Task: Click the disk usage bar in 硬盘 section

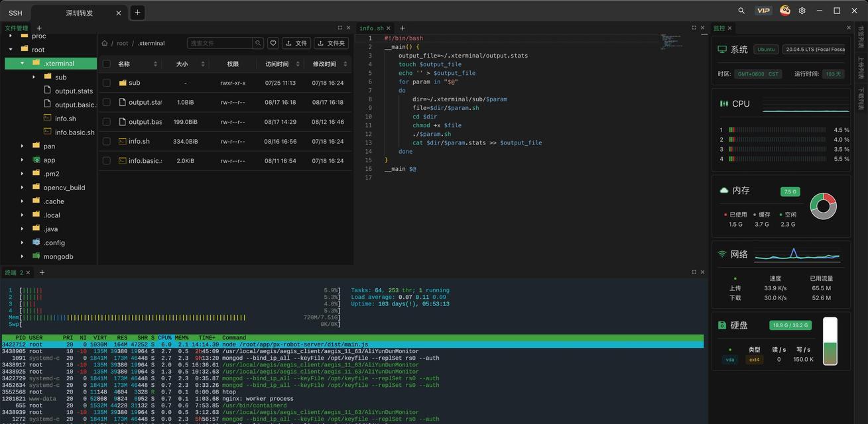Action: 830,341
